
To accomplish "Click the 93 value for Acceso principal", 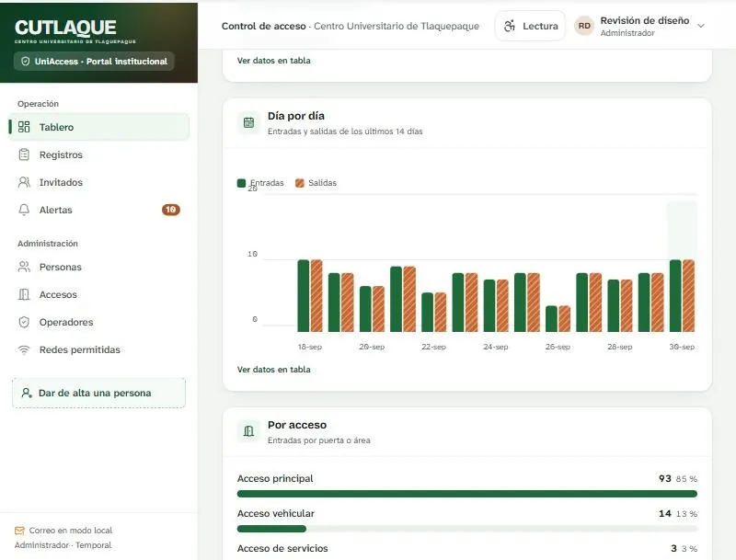I will tap(665, 478).
